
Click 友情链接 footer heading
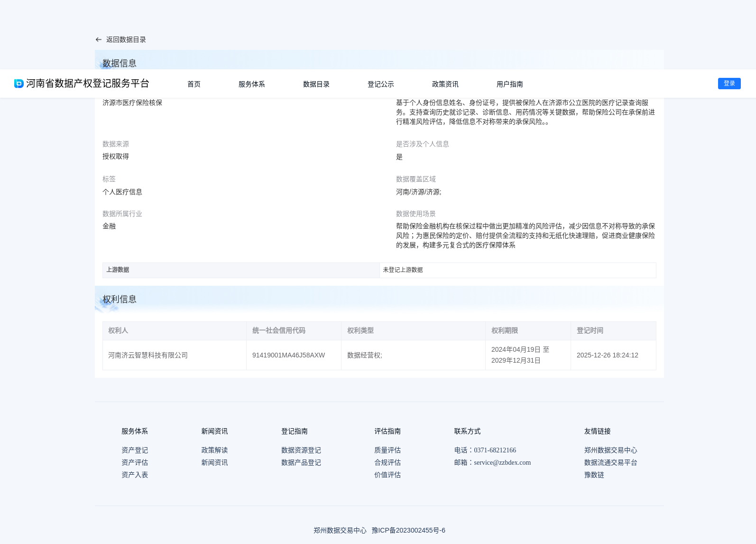click(598, 431)
